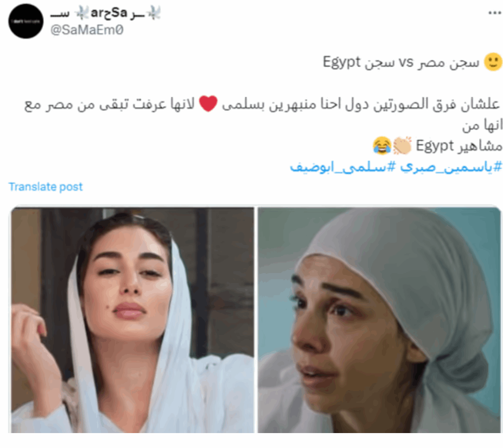Click the red heart emoji in tweet
The height and width of the screenshot is (448, 503).
coord(208,104)
